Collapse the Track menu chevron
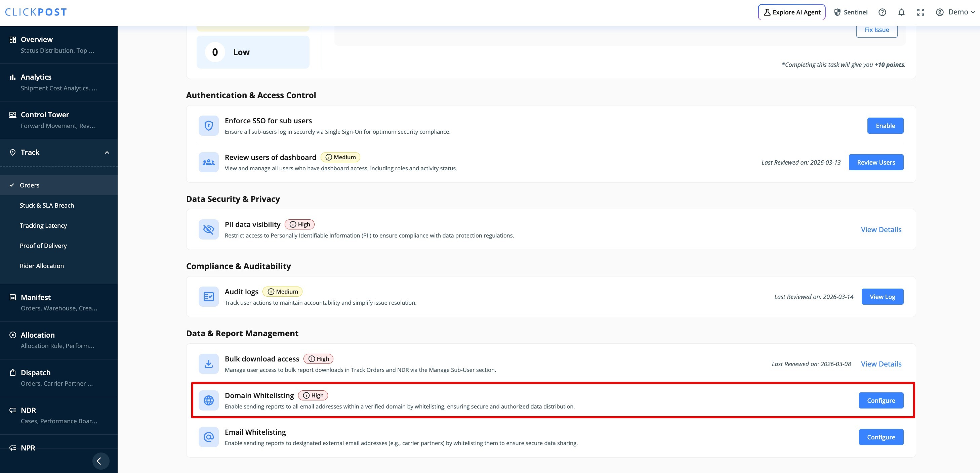980x473 pixels. pyautogui.click(x=107, y=153)
